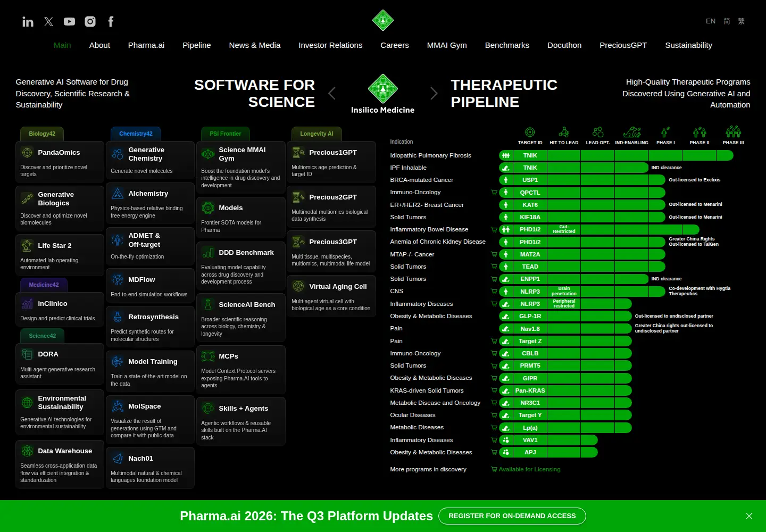Select the Longevity AI tab
This screenshot has height=532, width=766.
[x=317, y=134]
